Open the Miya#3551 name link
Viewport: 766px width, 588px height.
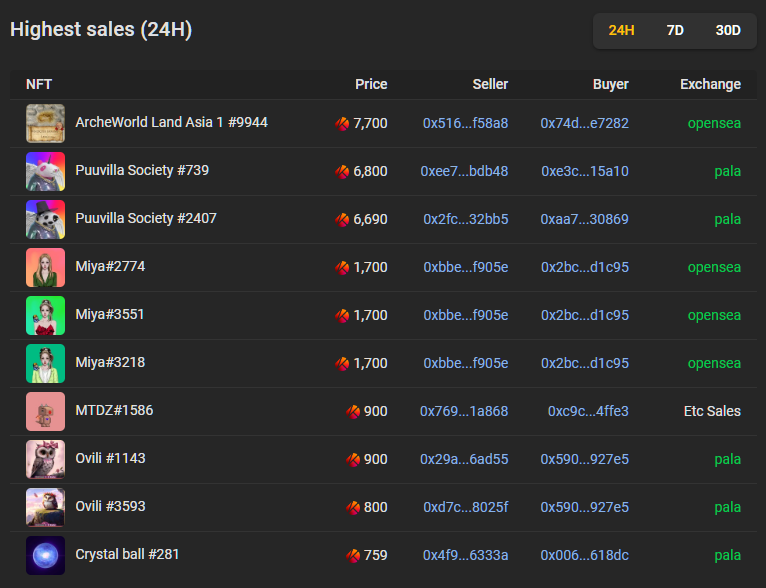point(110,314)
